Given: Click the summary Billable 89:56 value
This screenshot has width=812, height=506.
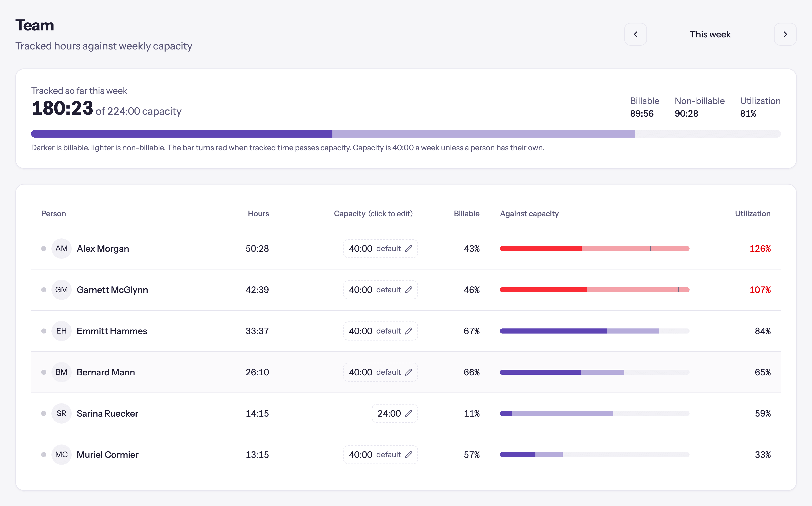Looking at the screenshot, I should tap(642, 114).
